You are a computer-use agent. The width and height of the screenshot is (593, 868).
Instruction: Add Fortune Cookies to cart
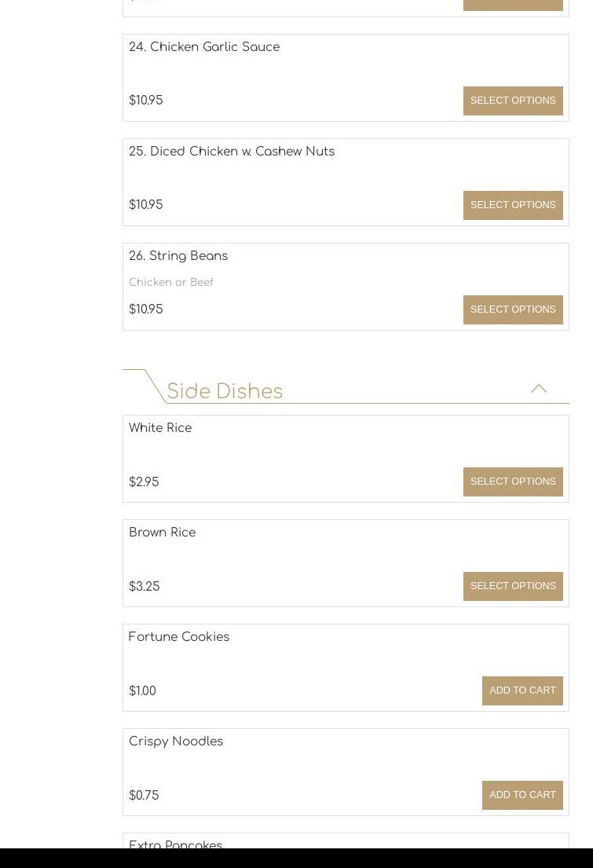point(522,690)
